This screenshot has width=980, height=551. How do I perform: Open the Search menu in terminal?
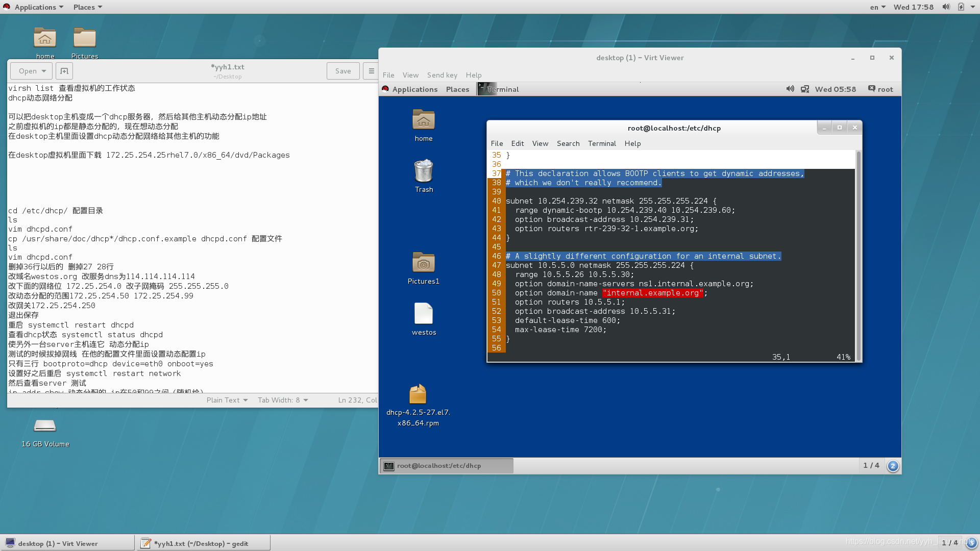click(x=568, y=143)
